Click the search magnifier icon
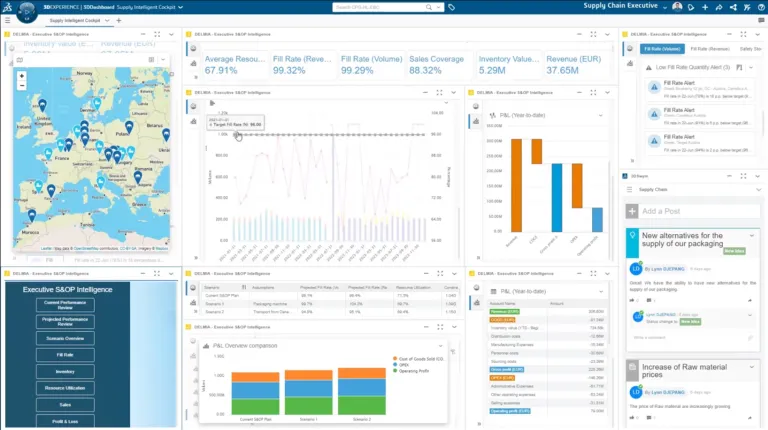Screen dimensions: 768x430 pos(429,7)
